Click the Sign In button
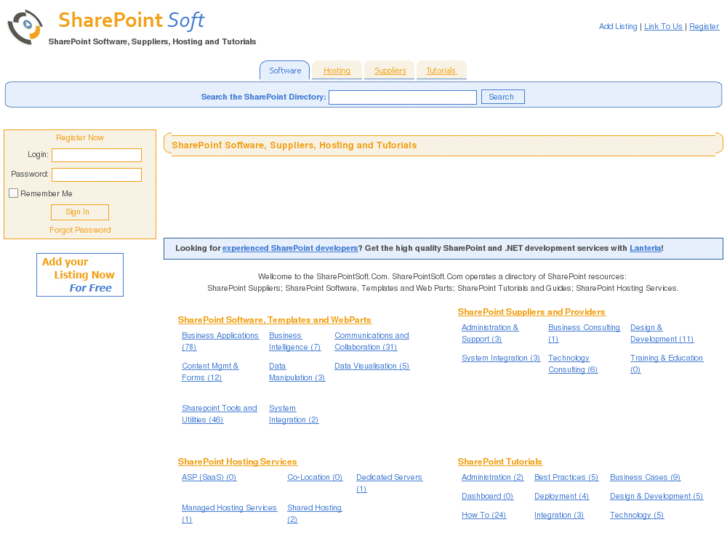727x545 pixels. click(80, 212)
